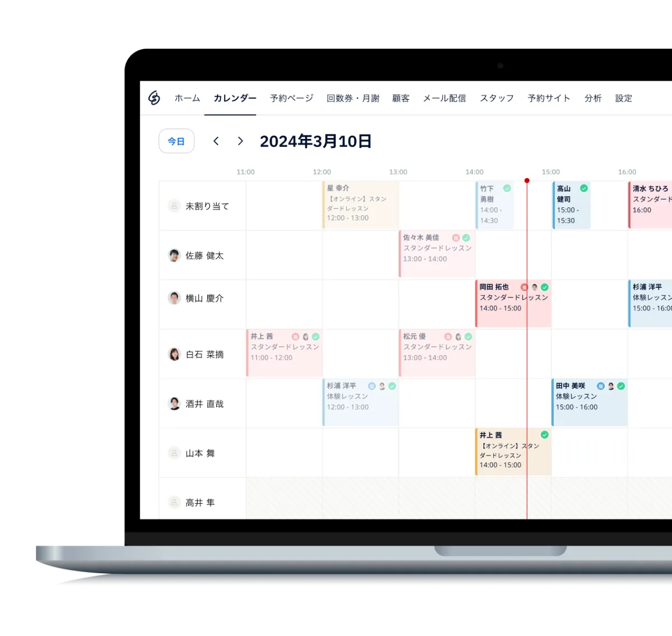
Task: Open 井上 茜 11:00 booking
Action: 284,352
